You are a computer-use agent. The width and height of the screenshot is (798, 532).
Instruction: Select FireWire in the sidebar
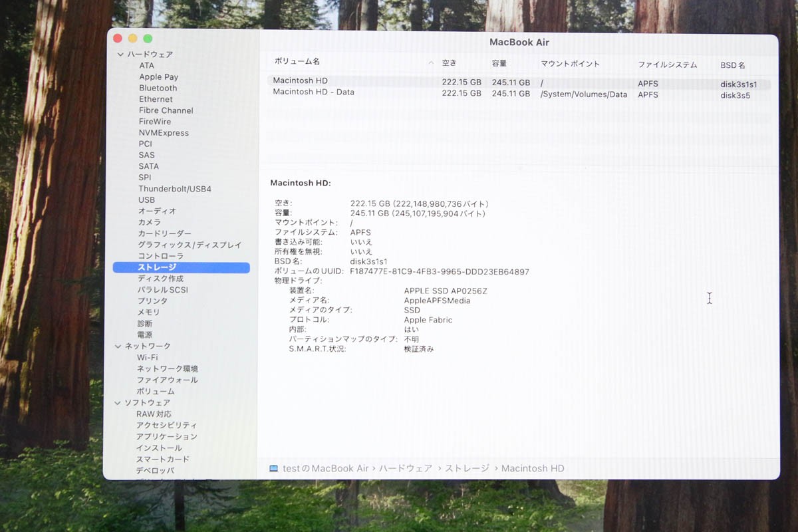[154, 122]
